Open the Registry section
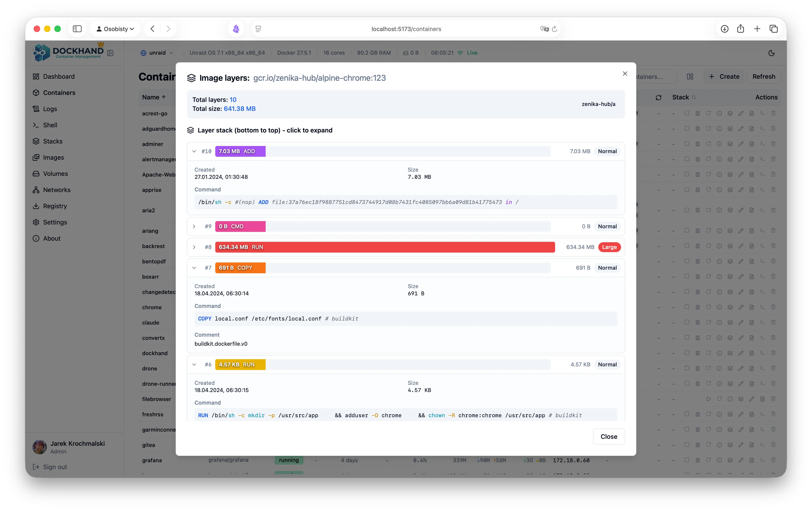Screen dimensions: 812x511 pos(55,206)
